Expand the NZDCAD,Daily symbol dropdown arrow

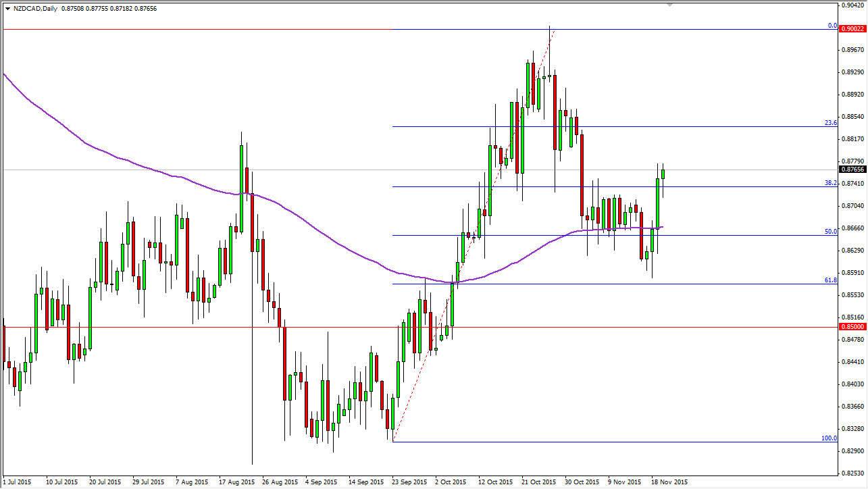(x=7, y=8)
